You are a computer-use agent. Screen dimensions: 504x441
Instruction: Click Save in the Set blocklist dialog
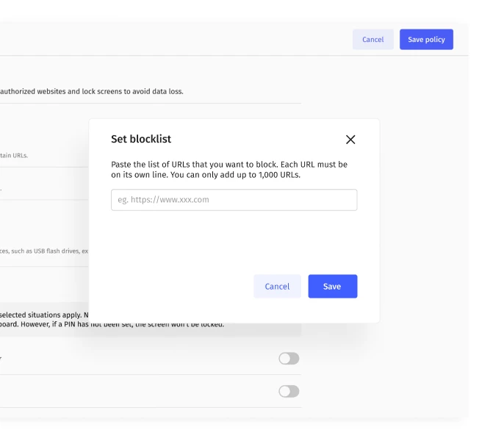pyautogui.click(x=332, y=287)
